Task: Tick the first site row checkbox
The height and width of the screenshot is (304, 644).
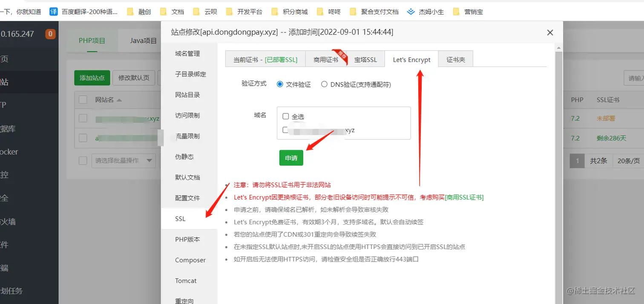Action: (83, 118)
